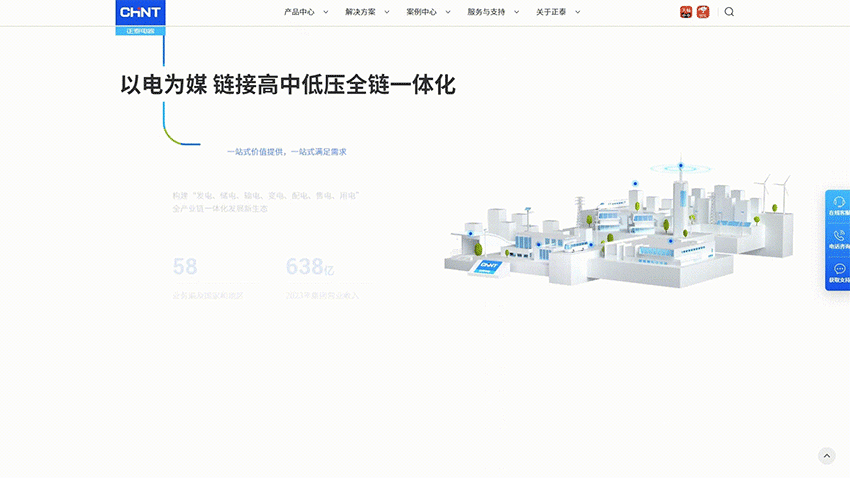Open the 服务与支持 menu
The image size is (850, 478).
486,12
